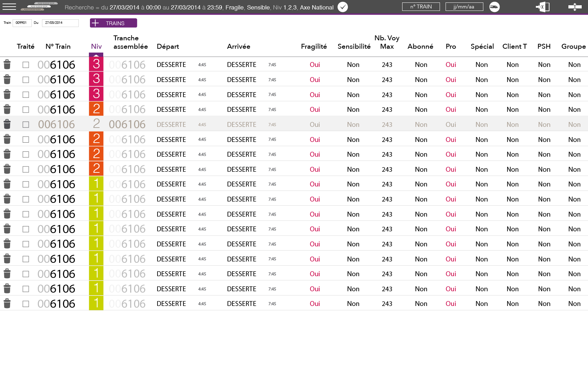Click the grey Fragilité Oui in the greyed-out row

(x=315, y=124)
